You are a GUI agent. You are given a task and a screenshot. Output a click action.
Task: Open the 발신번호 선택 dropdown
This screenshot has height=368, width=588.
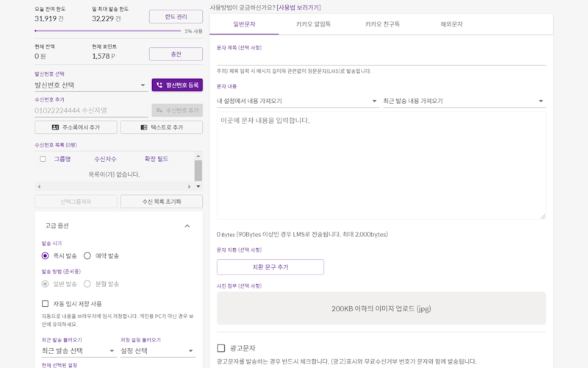coord(90,85)
